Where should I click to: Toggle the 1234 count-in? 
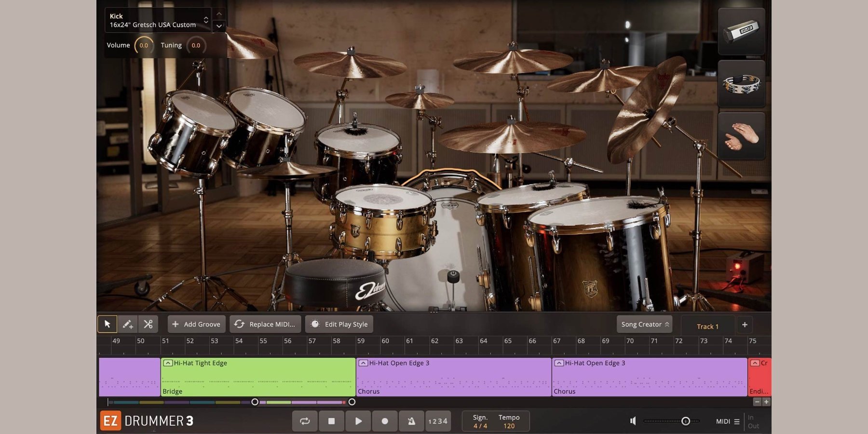pos(438,421)
